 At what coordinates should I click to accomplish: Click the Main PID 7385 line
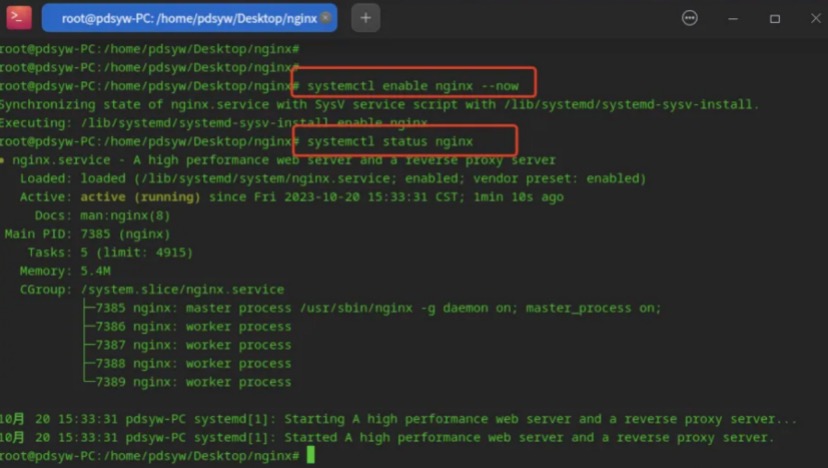click(88, 234)
